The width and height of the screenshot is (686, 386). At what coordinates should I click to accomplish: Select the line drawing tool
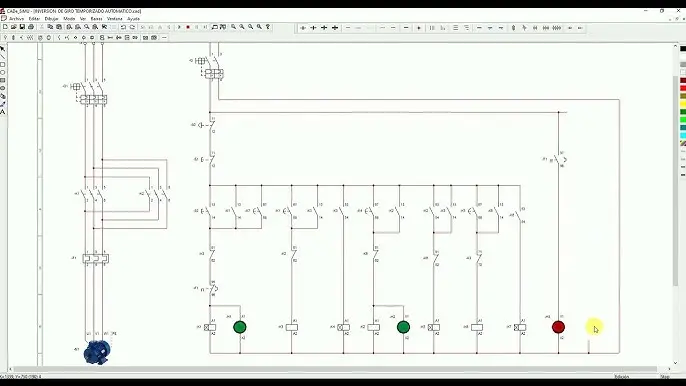[x=3, y=57]
